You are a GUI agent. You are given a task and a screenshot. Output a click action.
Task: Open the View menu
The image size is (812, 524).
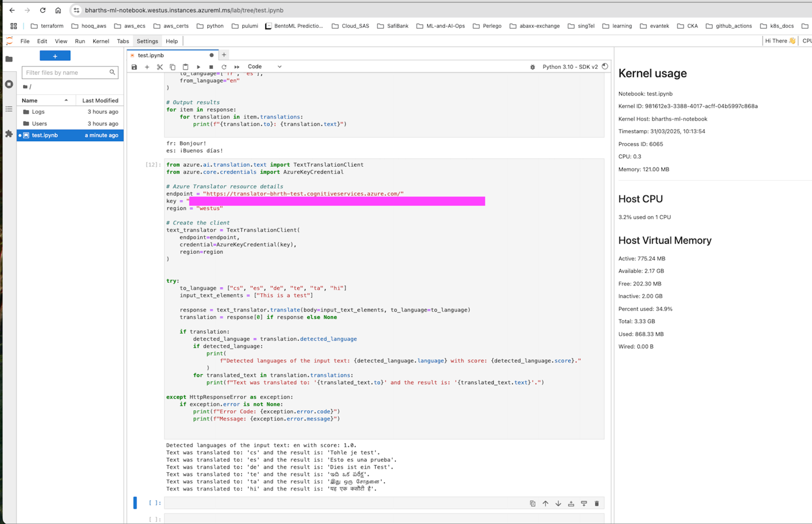[x=61, y=41]
